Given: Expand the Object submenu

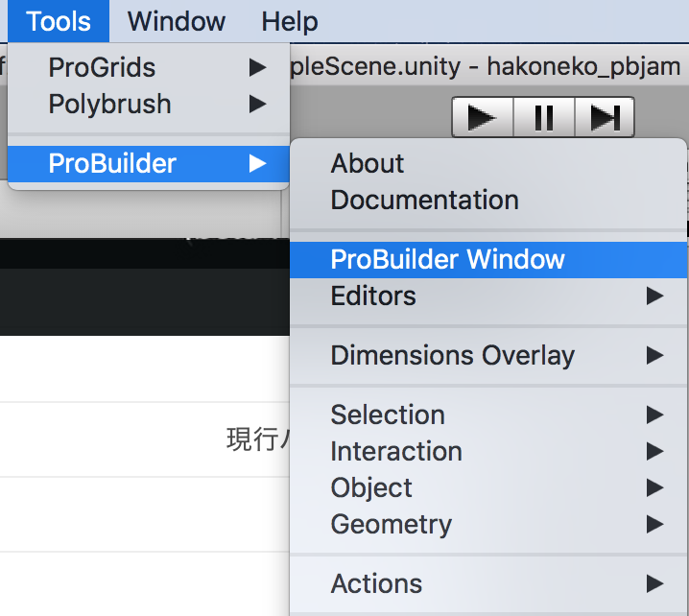Looking at the screenshot, I should [488, 487].
